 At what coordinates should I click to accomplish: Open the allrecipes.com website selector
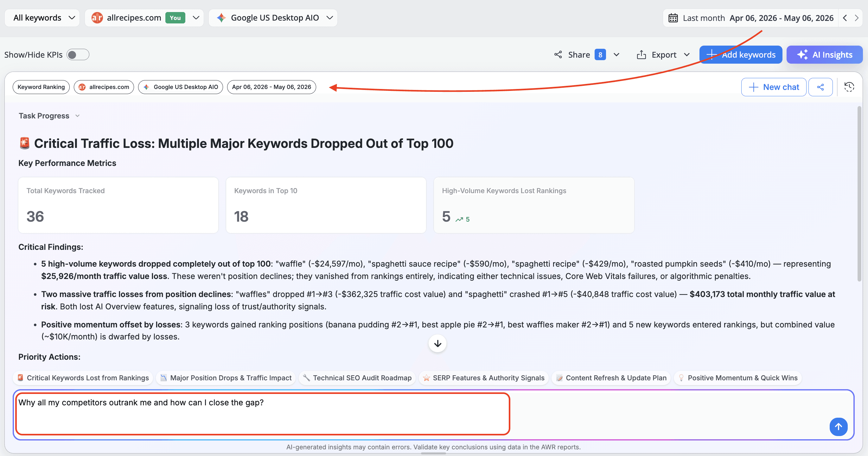[x=144, y=18]
